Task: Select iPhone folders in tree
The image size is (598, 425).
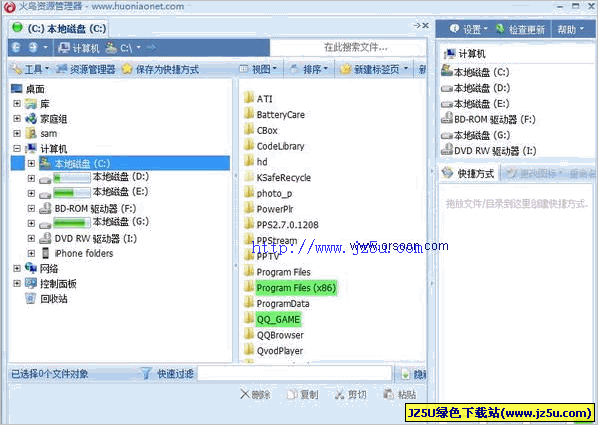Action: 84,253
